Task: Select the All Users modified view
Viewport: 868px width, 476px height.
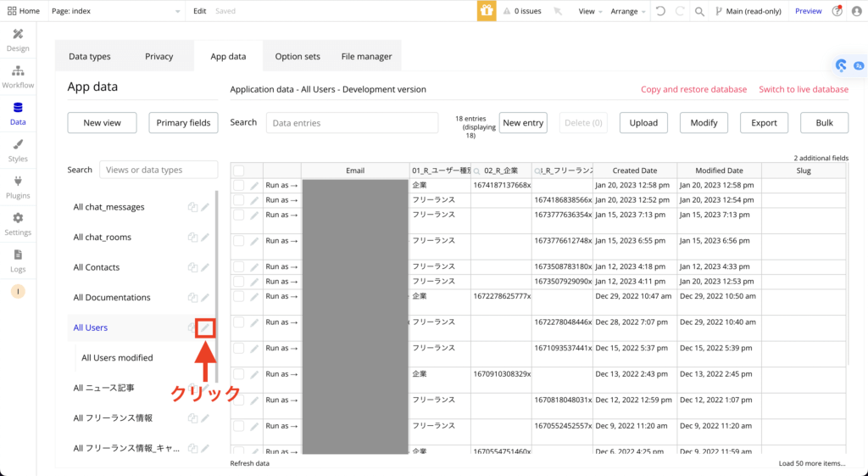Action: click(x=117, y=358)
